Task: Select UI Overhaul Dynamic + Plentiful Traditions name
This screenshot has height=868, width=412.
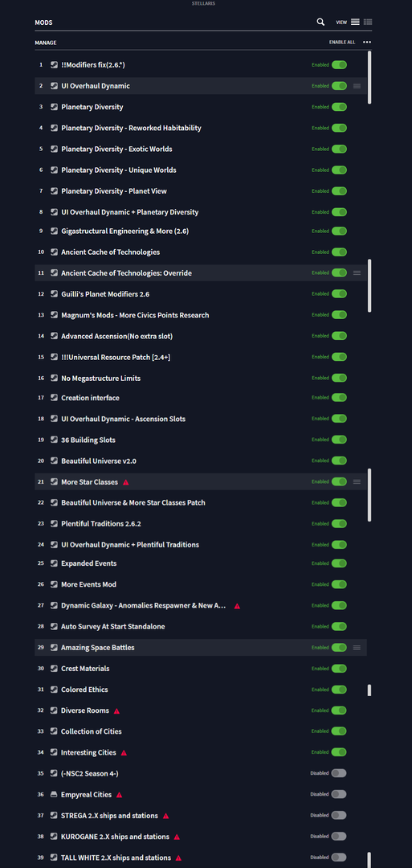Action: (x=130, y=545)
